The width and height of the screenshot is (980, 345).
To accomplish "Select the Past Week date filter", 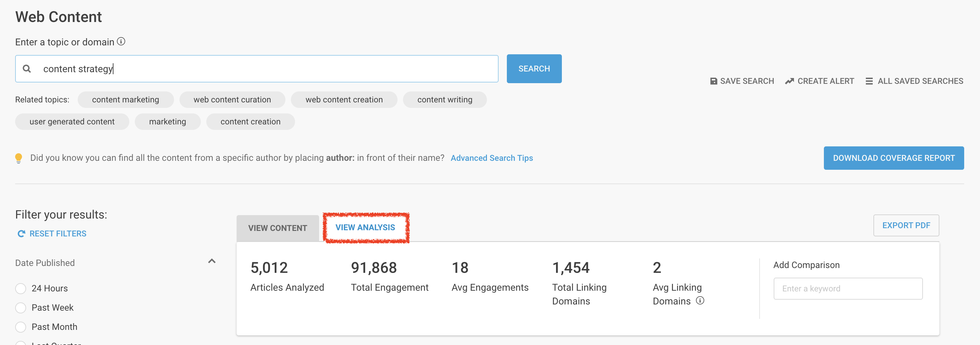I will (x=21, y=307).
